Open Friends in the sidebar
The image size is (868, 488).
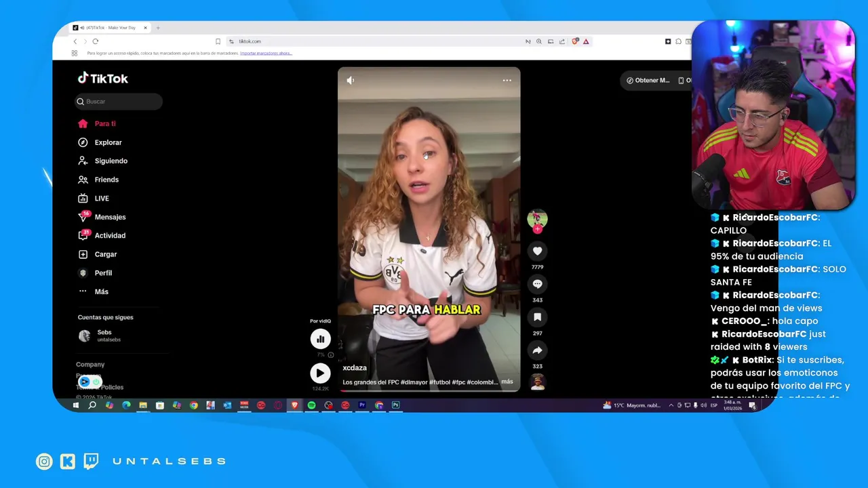tap(98, 180)
